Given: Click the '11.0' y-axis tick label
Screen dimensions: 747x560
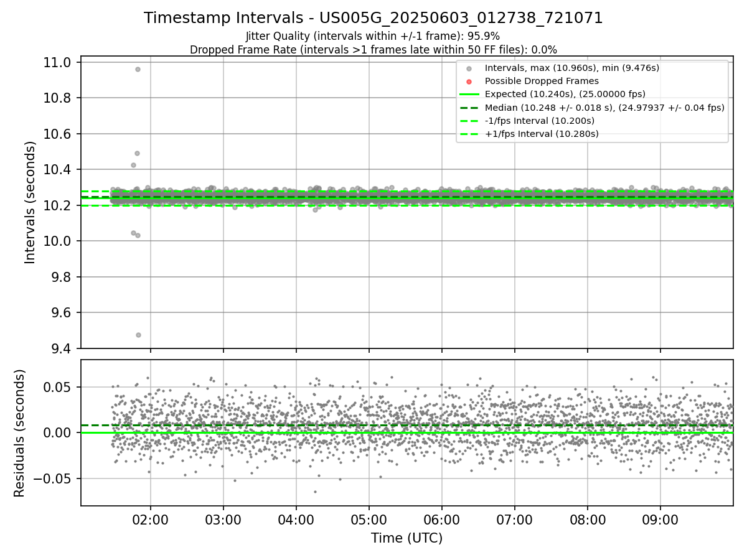Looking at the screenshot, I should [58, 62].
